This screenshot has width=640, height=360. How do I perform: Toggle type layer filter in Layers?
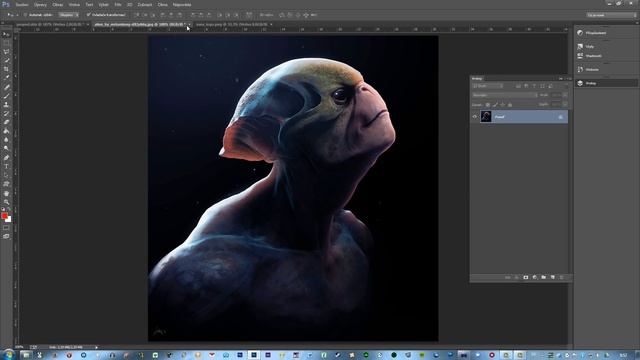click(534, 86)
